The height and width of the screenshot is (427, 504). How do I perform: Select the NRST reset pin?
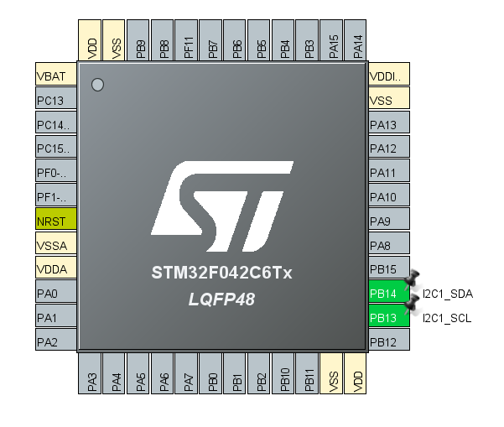pos(56,219)
